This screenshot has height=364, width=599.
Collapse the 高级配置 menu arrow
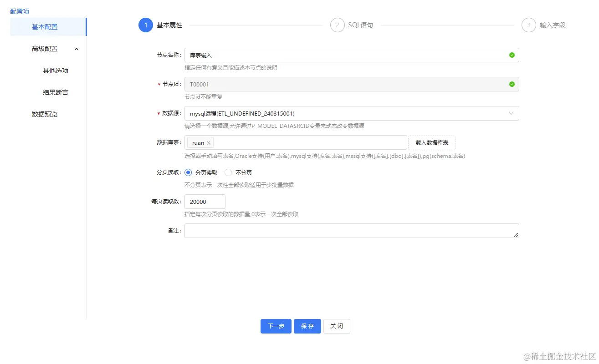[77, 49]
